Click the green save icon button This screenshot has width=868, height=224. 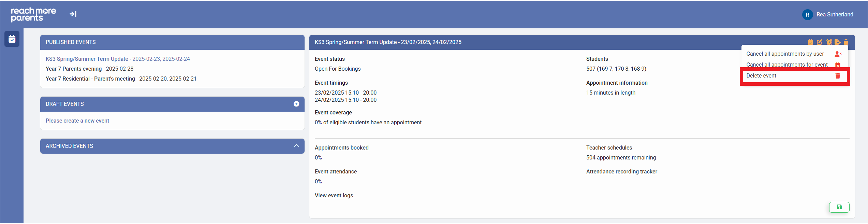(839, 207)
